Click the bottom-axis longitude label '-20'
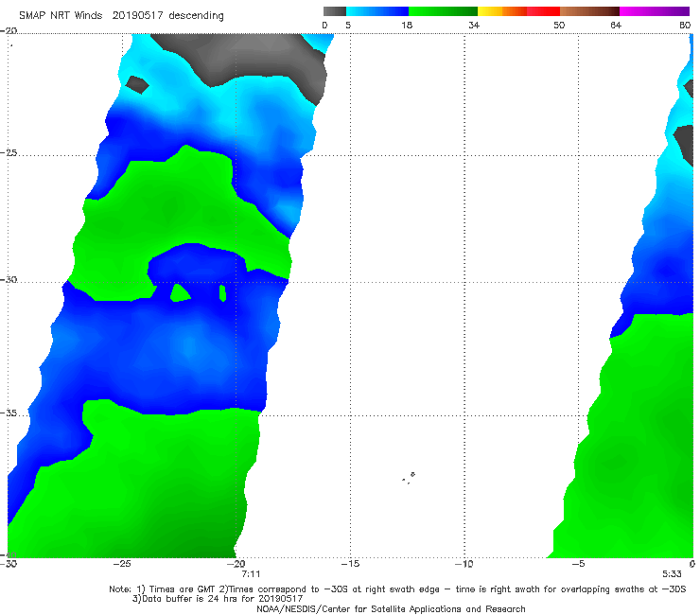 pos(236,564)
